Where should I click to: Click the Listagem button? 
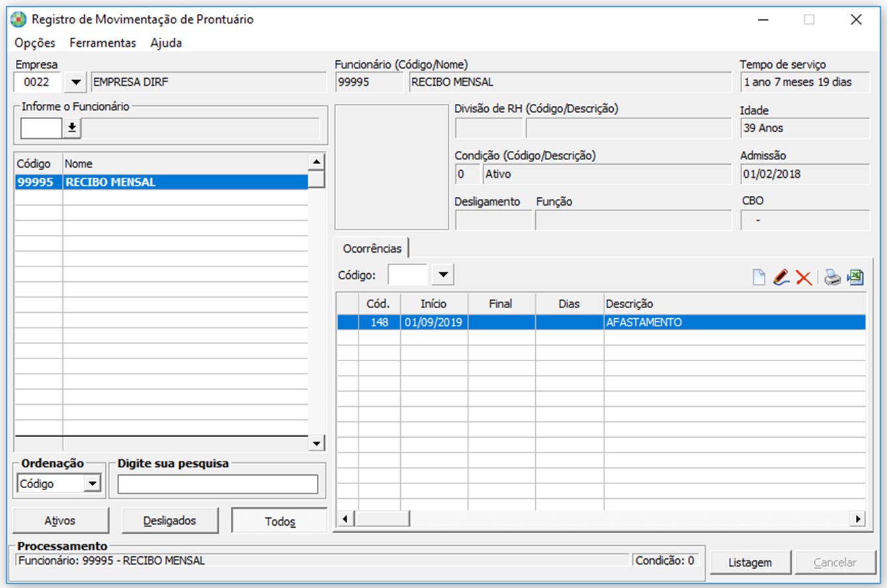coord(750,563)
